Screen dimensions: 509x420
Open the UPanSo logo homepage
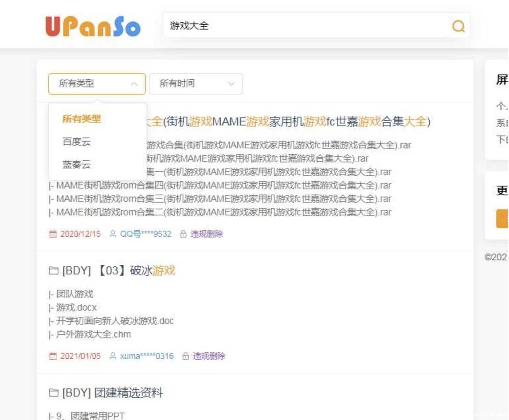click(x=93, y=26)
